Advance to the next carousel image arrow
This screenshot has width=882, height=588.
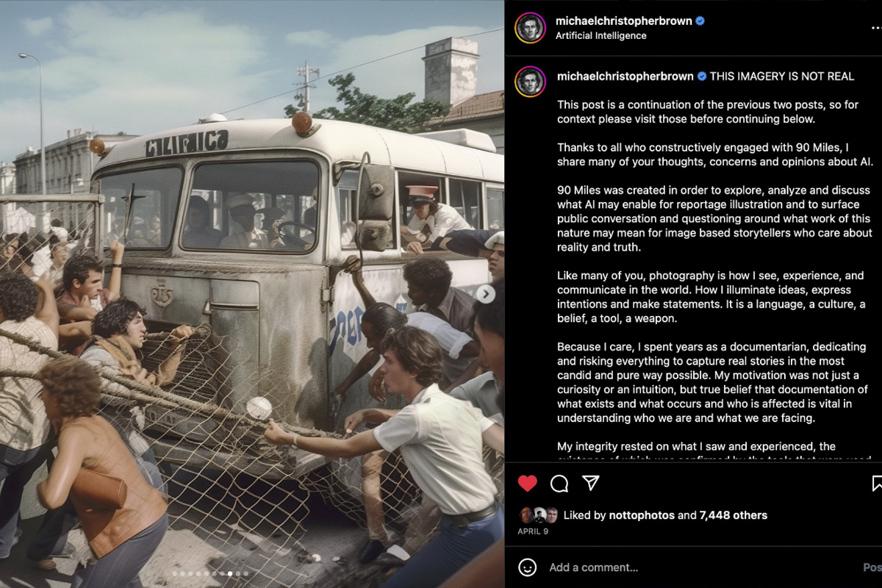pyautogui.click(x=485, y=294)
